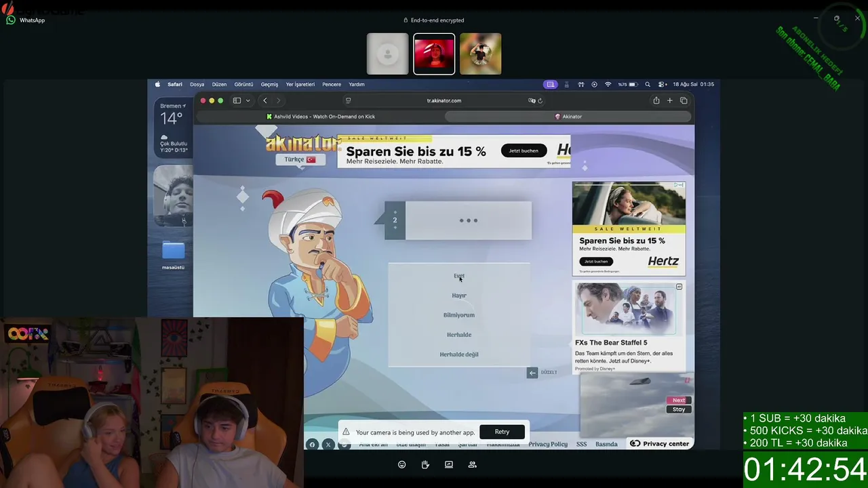Click the Retry camera button
Image resolution: width=868 pixels, height=488 pixels.
click(x=502, y=432)
